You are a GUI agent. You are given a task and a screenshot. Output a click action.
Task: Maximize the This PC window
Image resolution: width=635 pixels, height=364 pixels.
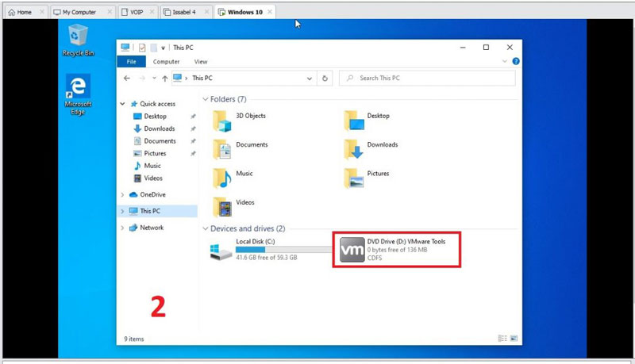(486, 48)
